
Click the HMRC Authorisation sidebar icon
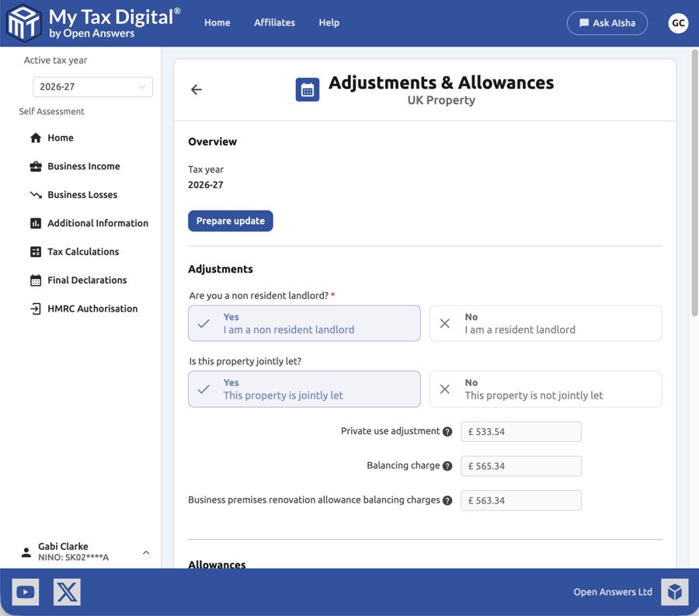36,308
